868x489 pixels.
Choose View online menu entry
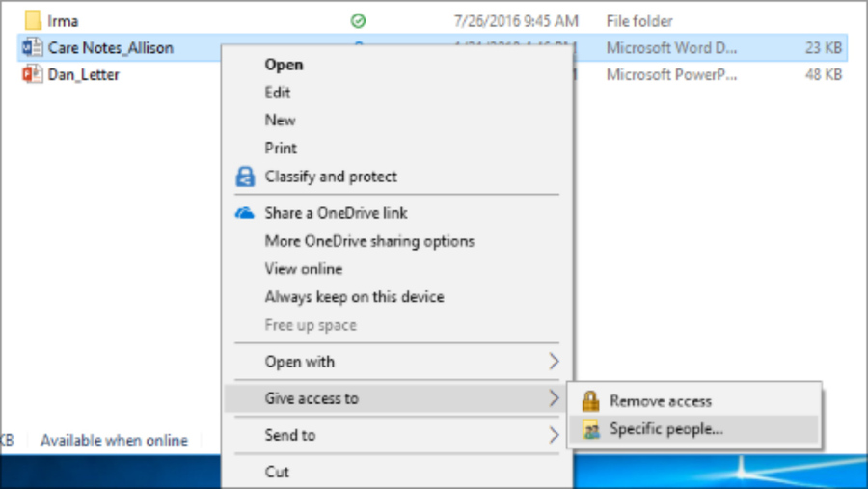point(304,269)
